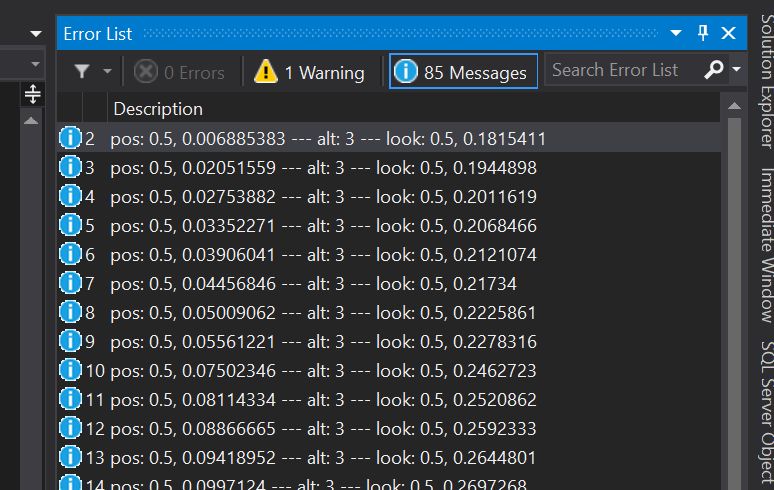The width and height of the screenshot is (774, 490).
Task: Click the info icon of row 7
Action: [70, 283]
